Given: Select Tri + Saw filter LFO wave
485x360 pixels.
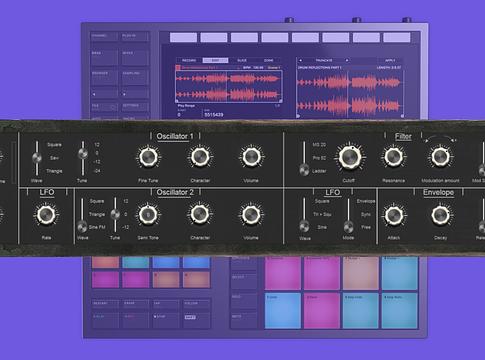Looking at the screenshot, I should [x=322, y=214].
